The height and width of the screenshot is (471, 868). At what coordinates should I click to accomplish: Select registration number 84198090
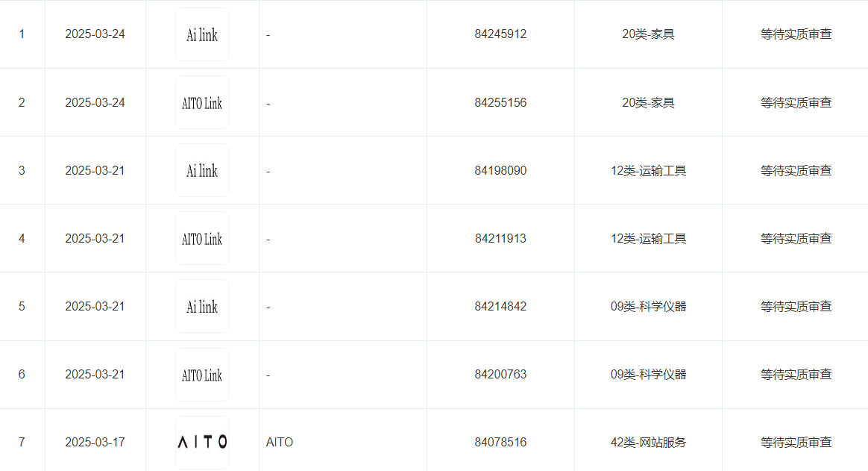[500, 171]
